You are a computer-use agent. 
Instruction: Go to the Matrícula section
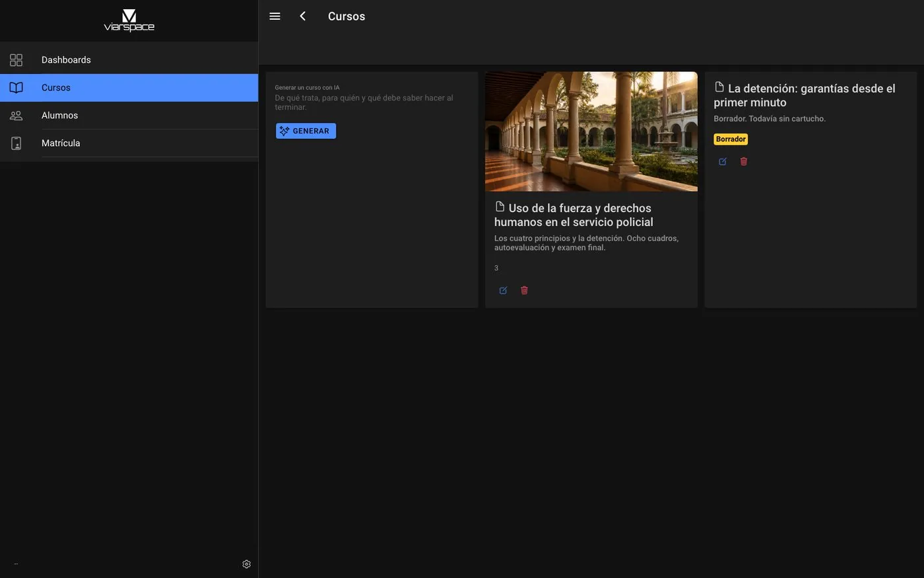coord(129,143)
